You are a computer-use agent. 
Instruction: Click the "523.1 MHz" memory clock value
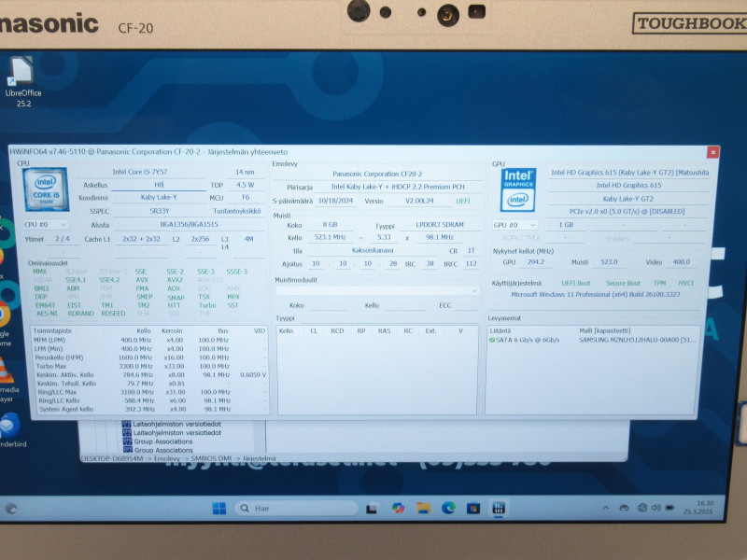(x=330, y=237)
